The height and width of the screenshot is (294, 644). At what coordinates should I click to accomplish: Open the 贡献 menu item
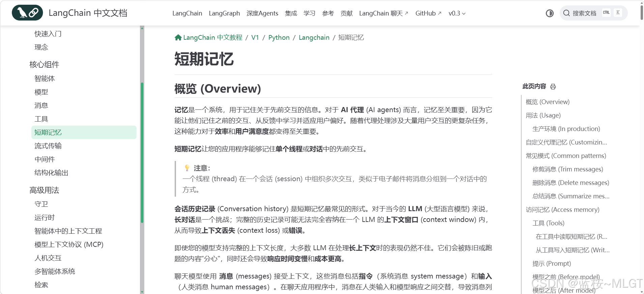[x=347, y=13]
